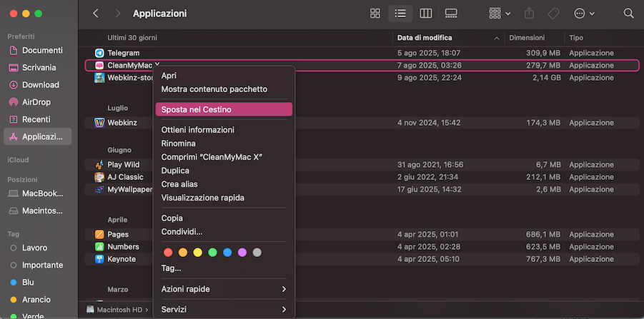This screenshot has height=319, width=644.
Task: Sort by the Data di modifica column
Action: pyautogui.click(x=448, y=38)
